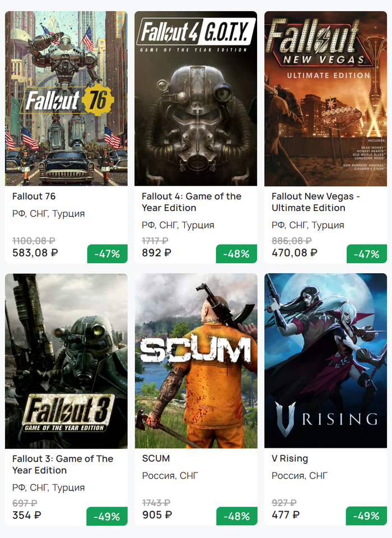Select the Fallout 3 cover image
The image size is (392, 538).
(x=66, y=361)
